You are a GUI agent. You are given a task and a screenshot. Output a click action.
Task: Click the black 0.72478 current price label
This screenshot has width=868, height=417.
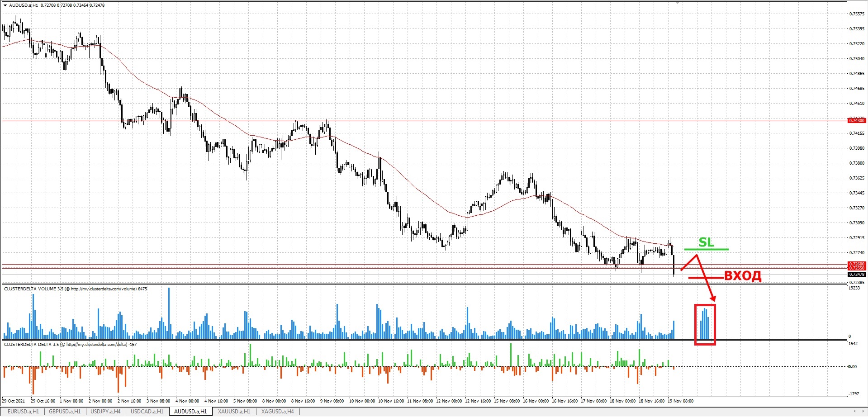coord(857,274)
